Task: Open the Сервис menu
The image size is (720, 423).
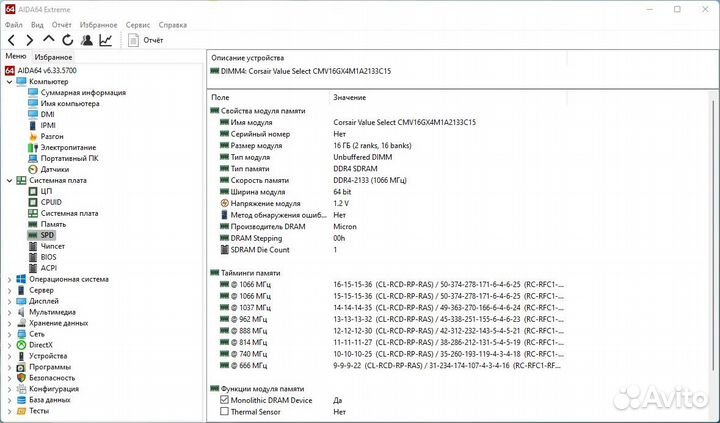Action: pyautogui.click(x=138, y=25)
